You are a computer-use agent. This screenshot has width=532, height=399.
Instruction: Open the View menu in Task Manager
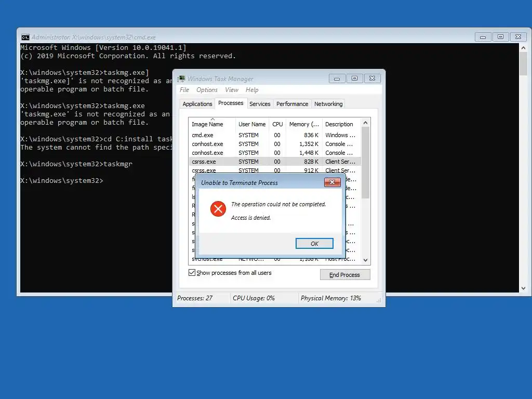[232, 89]
